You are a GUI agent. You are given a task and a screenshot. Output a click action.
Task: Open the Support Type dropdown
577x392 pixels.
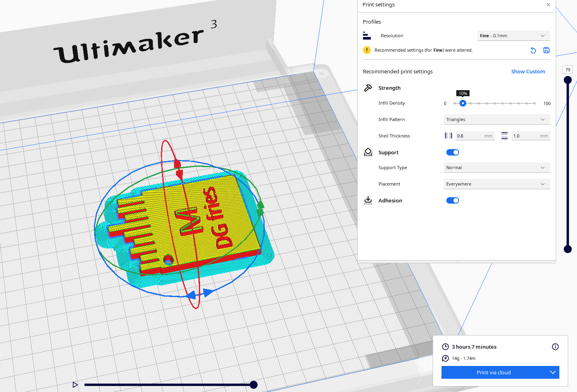[x=497, y=167]
